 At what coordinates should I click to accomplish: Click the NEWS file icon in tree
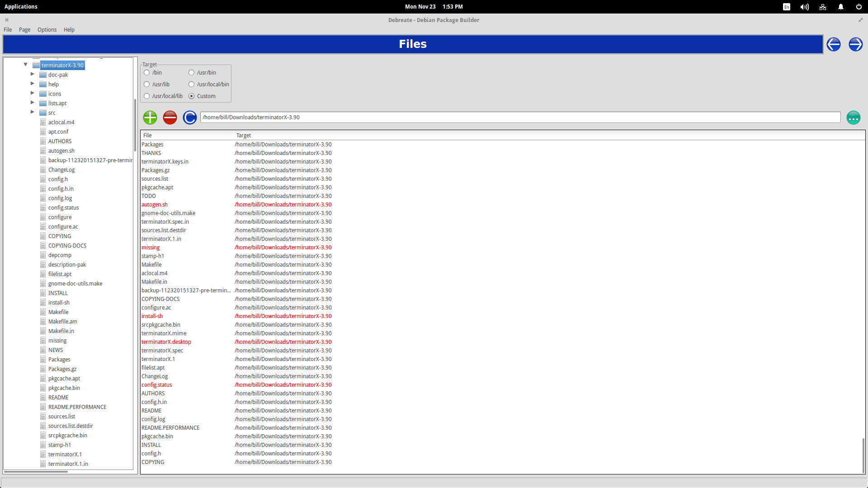43,350
